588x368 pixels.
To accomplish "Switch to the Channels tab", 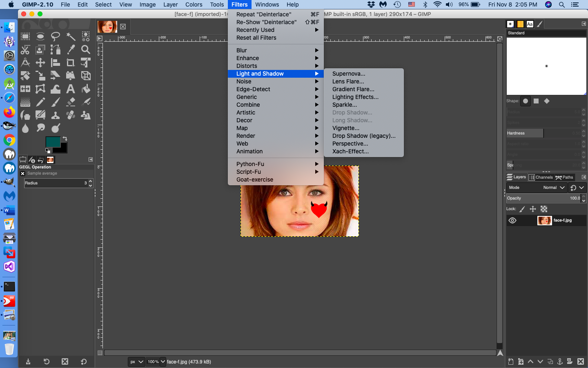I will coord(541,177).
